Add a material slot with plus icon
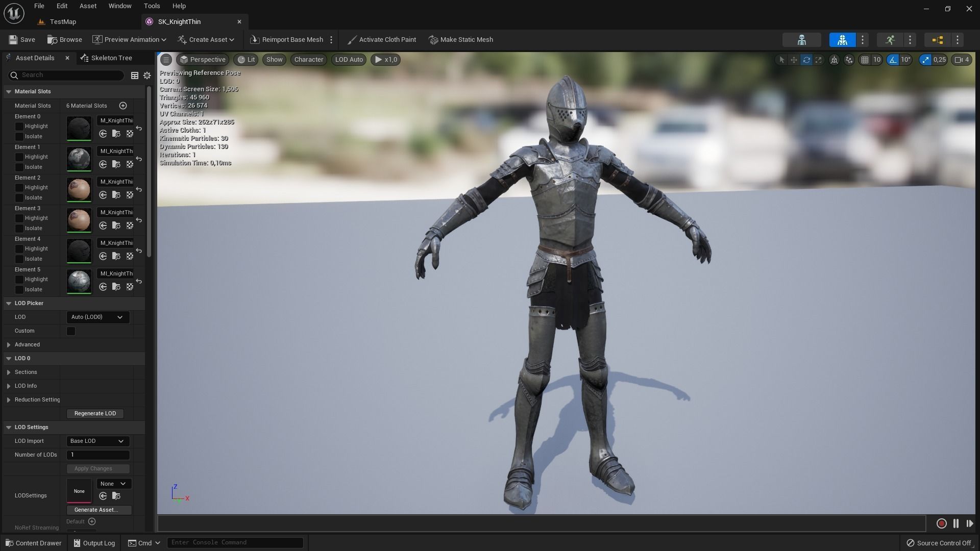 point(123,106)
